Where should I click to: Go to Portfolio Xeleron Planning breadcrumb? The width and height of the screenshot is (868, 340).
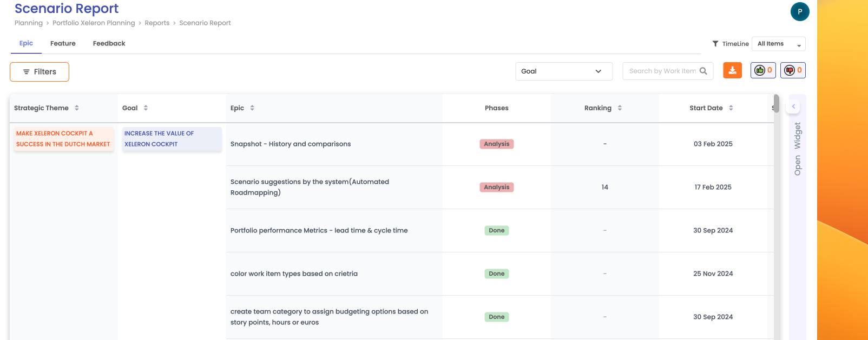[x=94, y=23]
